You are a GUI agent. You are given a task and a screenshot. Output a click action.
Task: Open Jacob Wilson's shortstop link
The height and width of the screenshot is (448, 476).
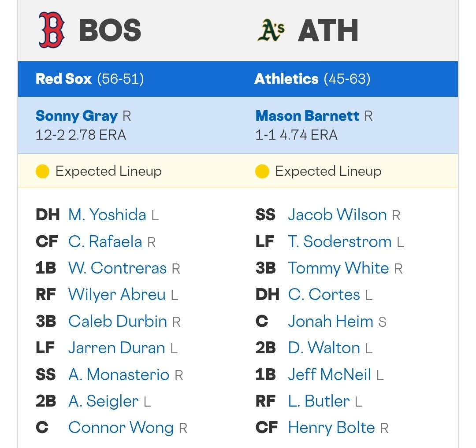(x=337, y=215)
